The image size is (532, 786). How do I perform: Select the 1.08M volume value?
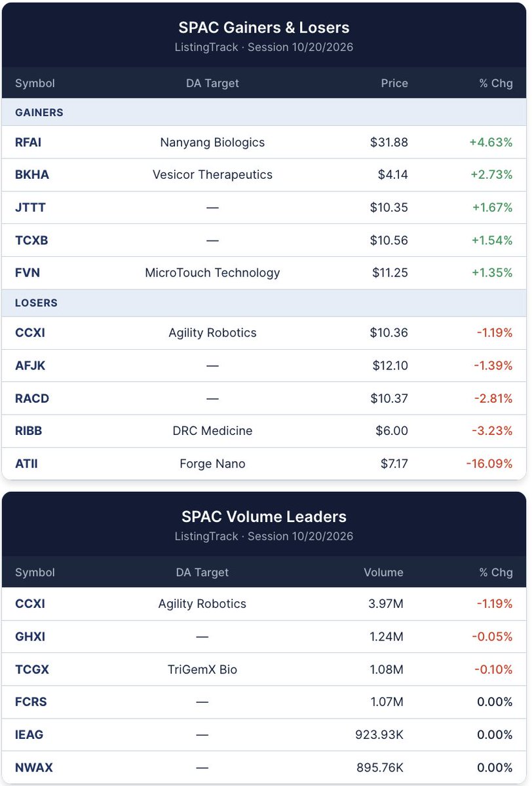[x=387, y=669]
